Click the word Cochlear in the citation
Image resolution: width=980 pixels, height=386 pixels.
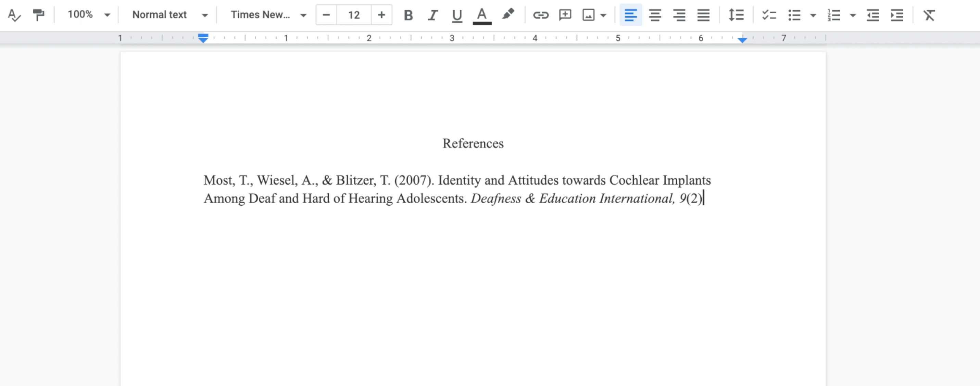pyautogui.click(x=634, y=180)
